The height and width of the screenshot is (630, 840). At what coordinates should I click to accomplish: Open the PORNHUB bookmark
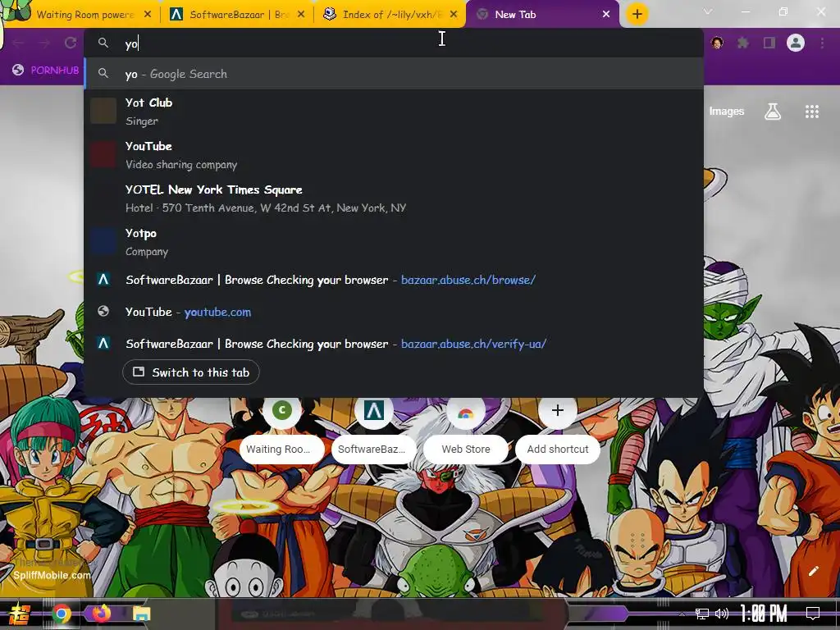pos(46,71)
